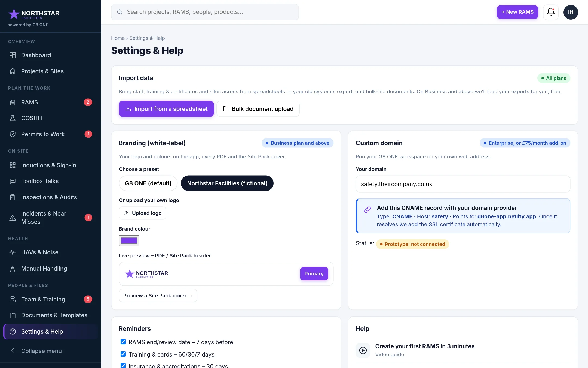The image size is (588, 368).
Task: Select the G8 ONE (default) preset
Action: pyautogui.click(x=148, y=183)
